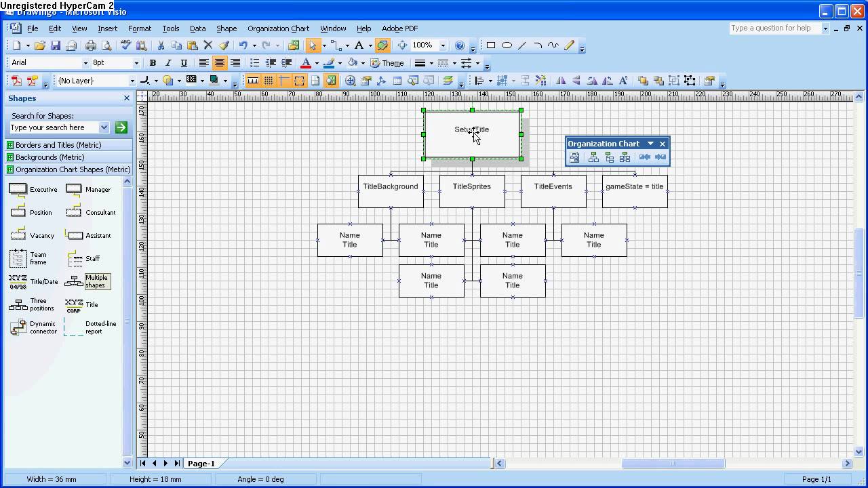Select the Connector tool
This screenshot has height=488, width=868.
pos(336,45)
